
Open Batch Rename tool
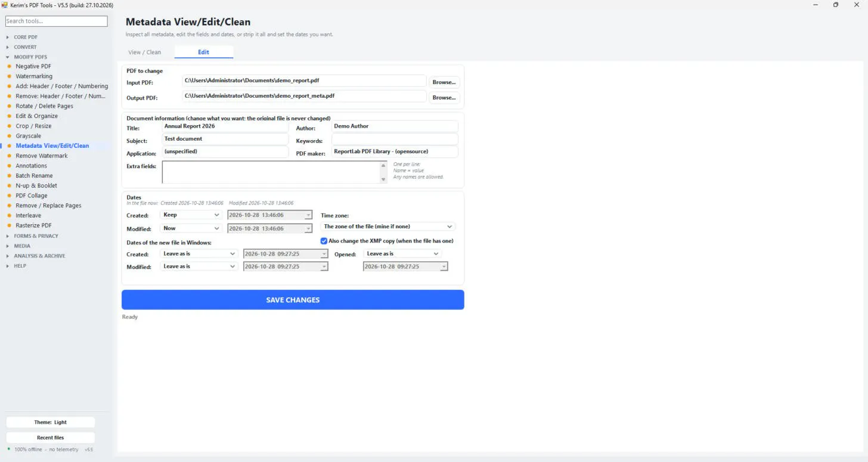point(35,176)
